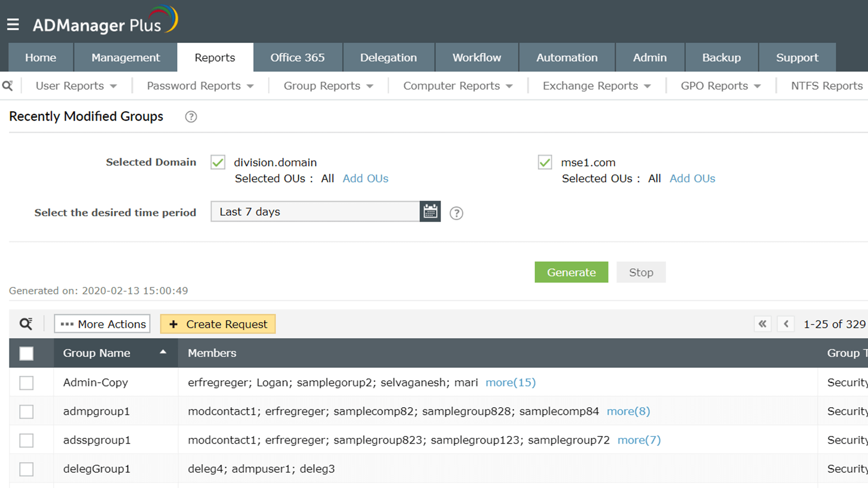Switch to the Automation tab
Viewport: 868px width, 488px height.
[567, 57]
